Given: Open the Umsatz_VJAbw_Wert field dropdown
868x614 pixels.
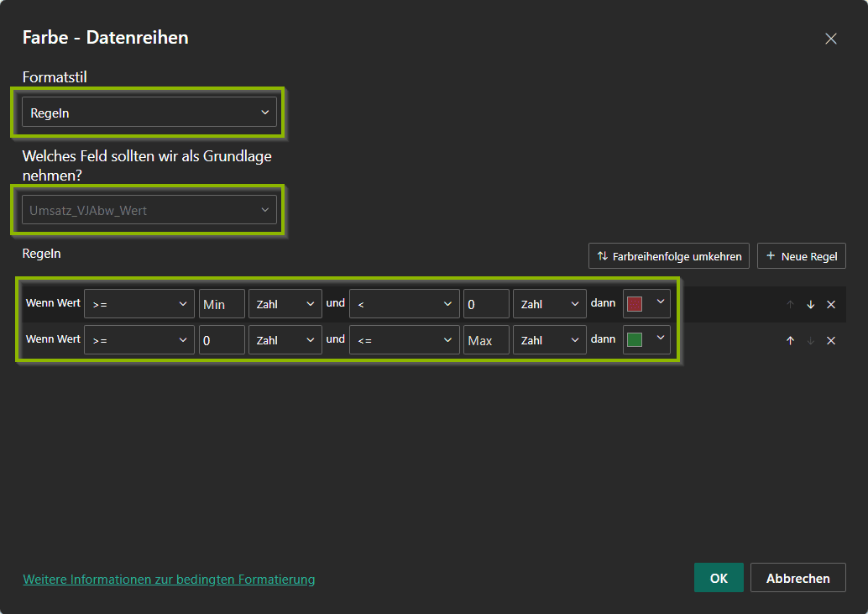Looking at the screenshot, I should click(x=149, y=210).
